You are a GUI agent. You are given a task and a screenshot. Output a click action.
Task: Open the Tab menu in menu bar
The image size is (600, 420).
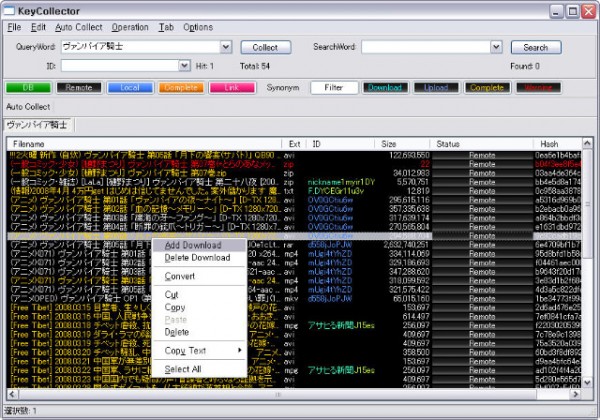(166, 27)
